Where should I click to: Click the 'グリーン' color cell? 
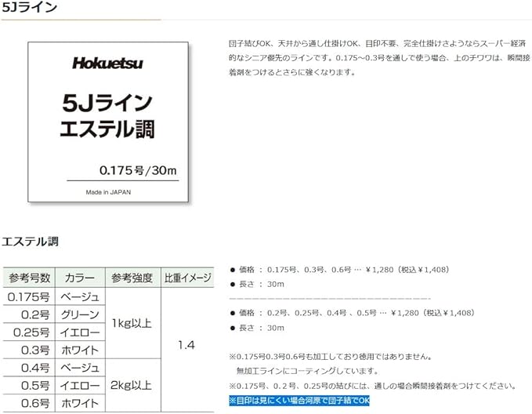(80, 314)
